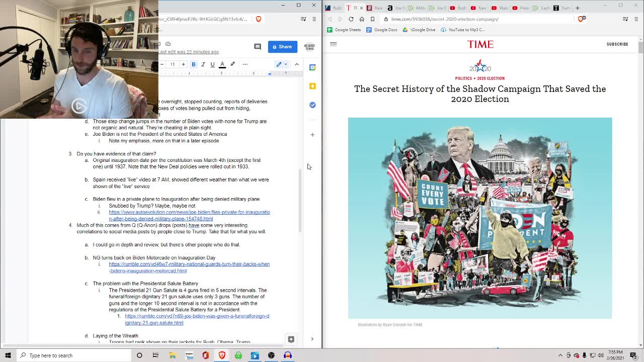644x362 pixels.
Task: Open the Google Sheets bookmark
Action: tap(344, 30)
